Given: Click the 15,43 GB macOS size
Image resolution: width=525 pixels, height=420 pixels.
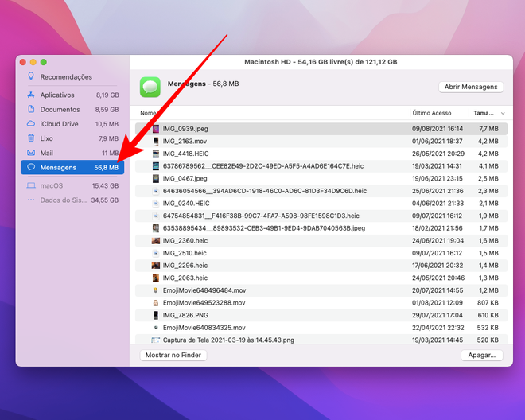Looking at the screenshot, I should click(105, 185).
